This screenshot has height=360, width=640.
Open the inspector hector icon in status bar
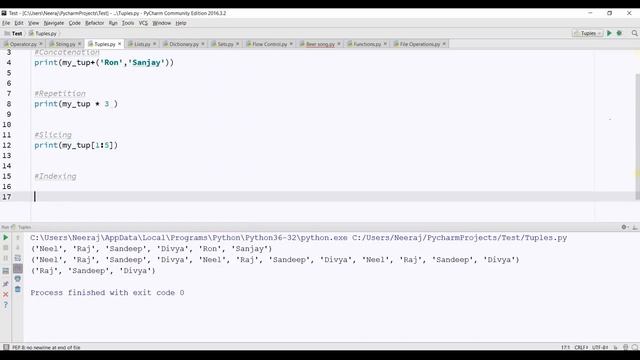click(625, 347)
